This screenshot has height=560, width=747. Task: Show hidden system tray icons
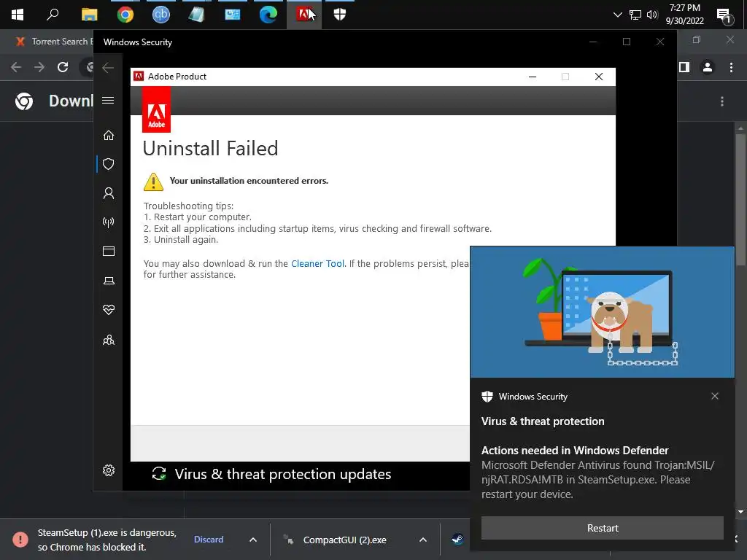click(x=617, y=15)
